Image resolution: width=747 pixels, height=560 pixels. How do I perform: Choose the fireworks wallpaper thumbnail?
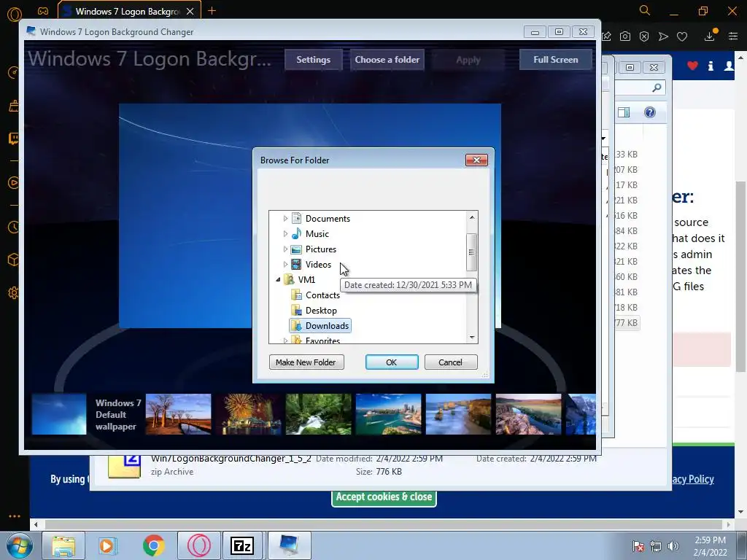(248, 414)
